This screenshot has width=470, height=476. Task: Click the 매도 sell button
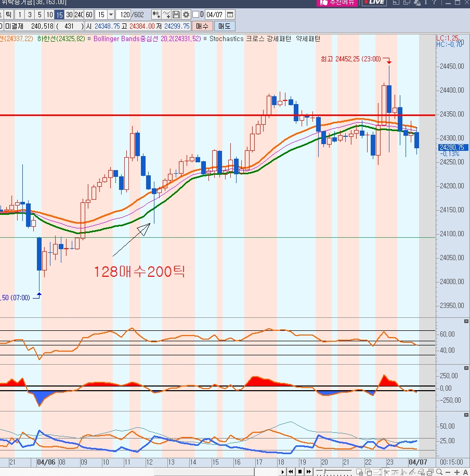(224, 26)
